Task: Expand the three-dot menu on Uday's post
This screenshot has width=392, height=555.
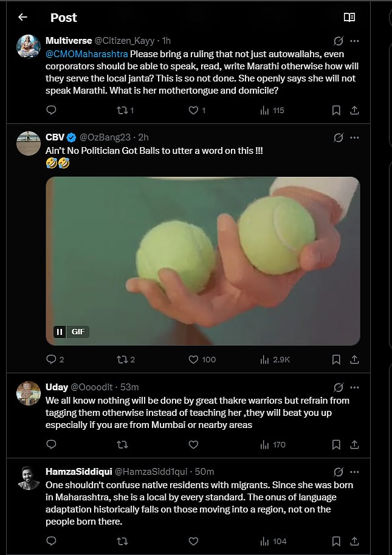Action: [x=355, y=387]
